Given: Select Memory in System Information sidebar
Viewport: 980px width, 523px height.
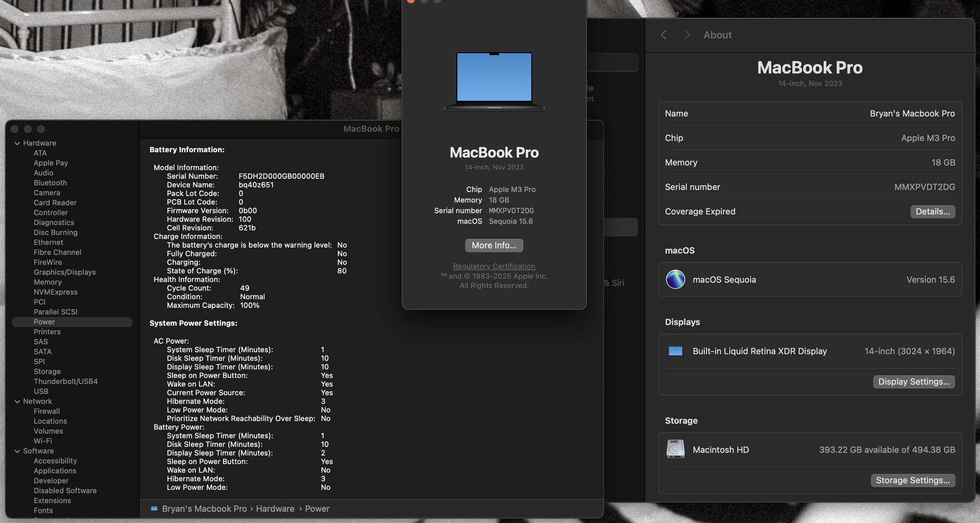Looking at the screenshot, I should point(47,282).
